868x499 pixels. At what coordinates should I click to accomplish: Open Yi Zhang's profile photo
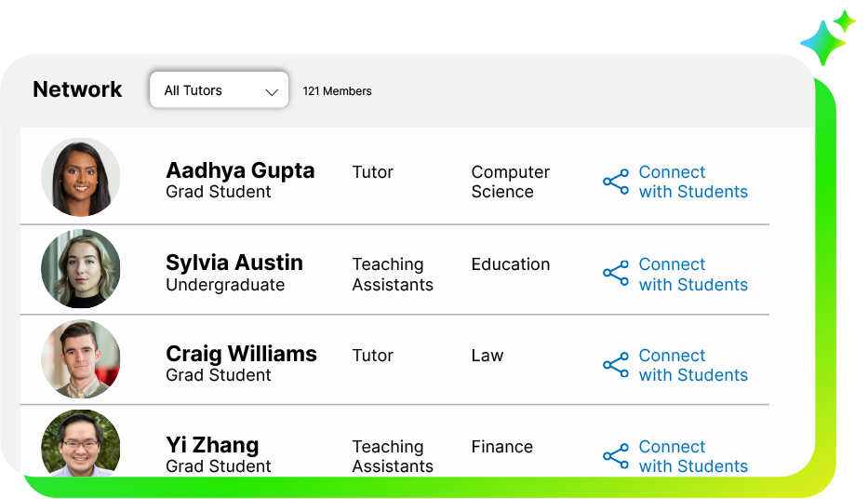(x=81, y=445)
